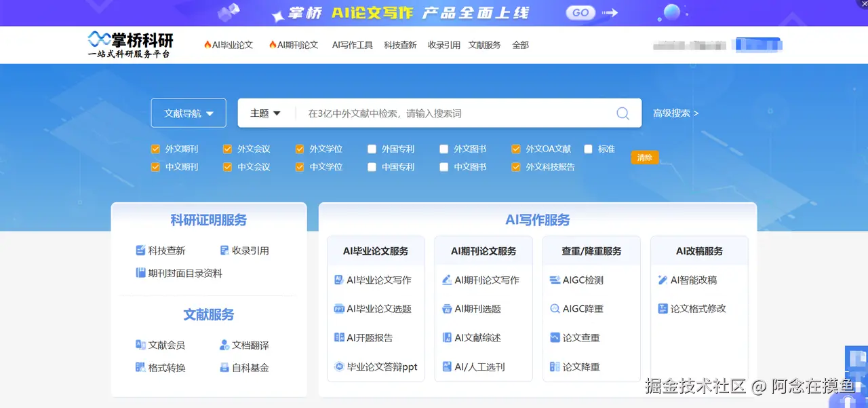Click the 文献会员 icon
Viewport: 868px width, 408px height.
coord(140,345)
